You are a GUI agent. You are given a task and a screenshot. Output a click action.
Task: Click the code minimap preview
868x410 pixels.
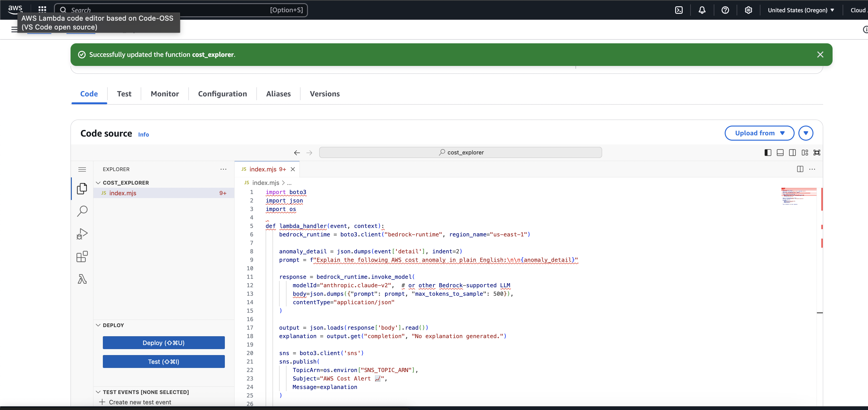pos(799,197)
